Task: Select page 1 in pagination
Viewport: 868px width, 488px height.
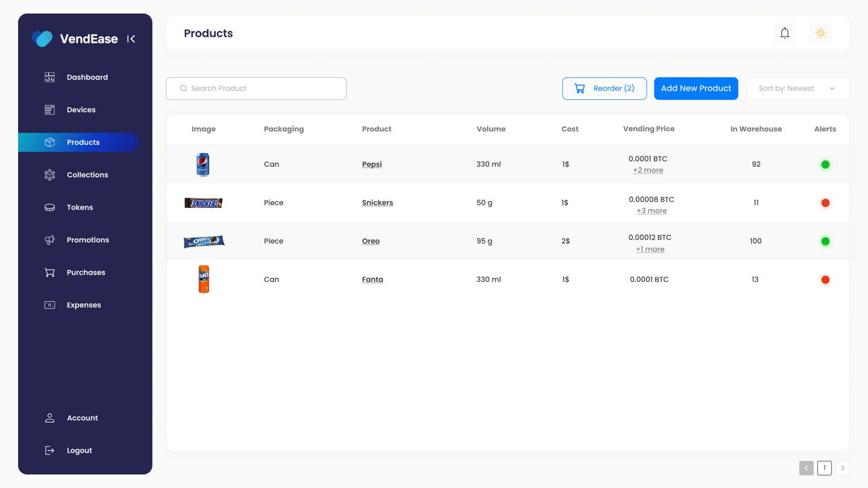Action: point(825,468)
